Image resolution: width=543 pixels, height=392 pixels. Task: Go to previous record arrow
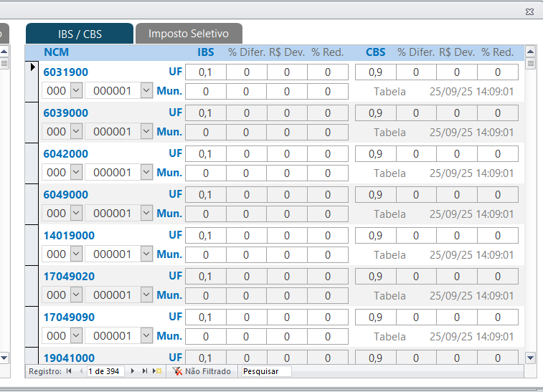tap(80, 371)
